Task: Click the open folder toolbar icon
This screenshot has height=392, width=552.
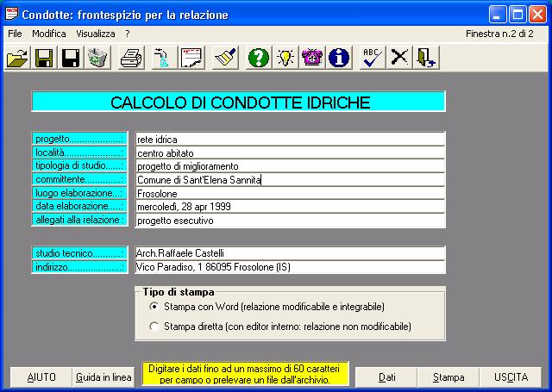Action: pos(16,58)
